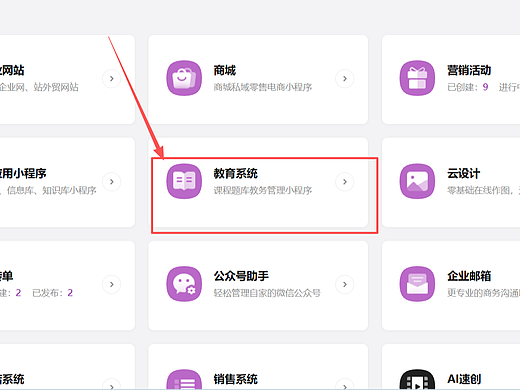Click the 企业邮箱 description 更专业的商务沟通
Image resolution: width=520 pixels, height=390 pixels.
click(483, 293)
